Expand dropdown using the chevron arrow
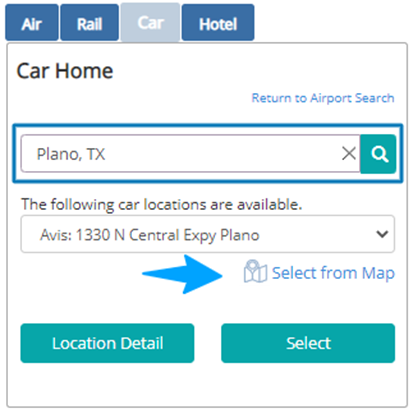Image resolution: width=413 pixels, height=418 pixels. (x=382, y=234)
